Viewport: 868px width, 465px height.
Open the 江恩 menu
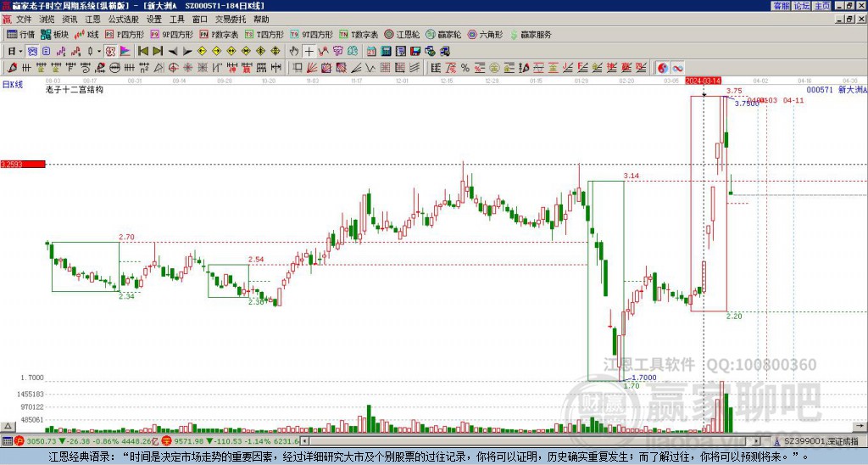pos(92,20)
